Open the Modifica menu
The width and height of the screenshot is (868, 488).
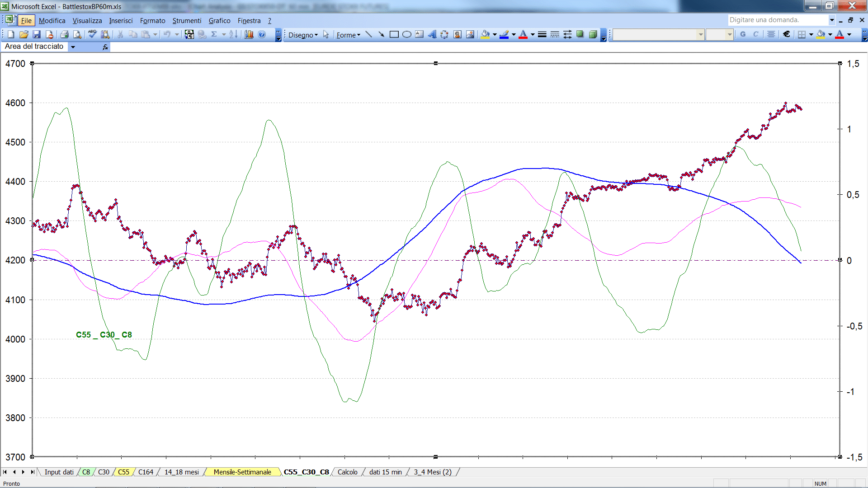pos(52,21)
